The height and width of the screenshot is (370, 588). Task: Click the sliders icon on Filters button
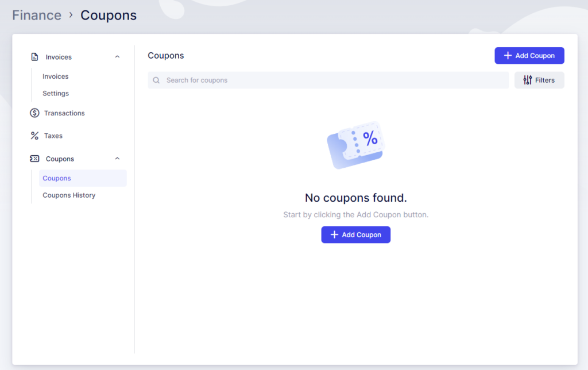click(x=528, y=80)
